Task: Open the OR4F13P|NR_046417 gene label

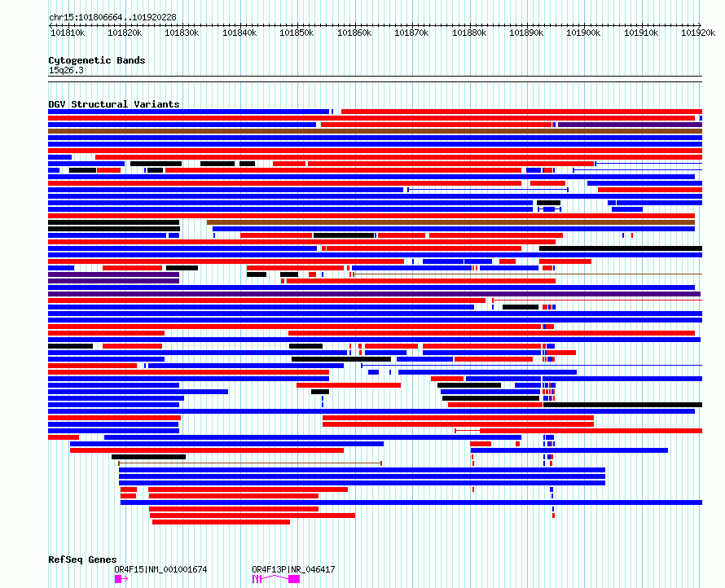Action: [293, 569]
